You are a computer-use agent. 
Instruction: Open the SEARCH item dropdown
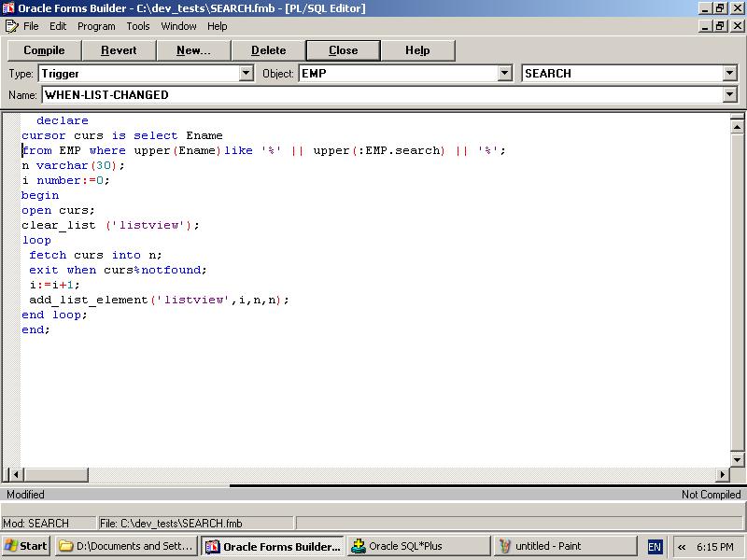[729, 73]
